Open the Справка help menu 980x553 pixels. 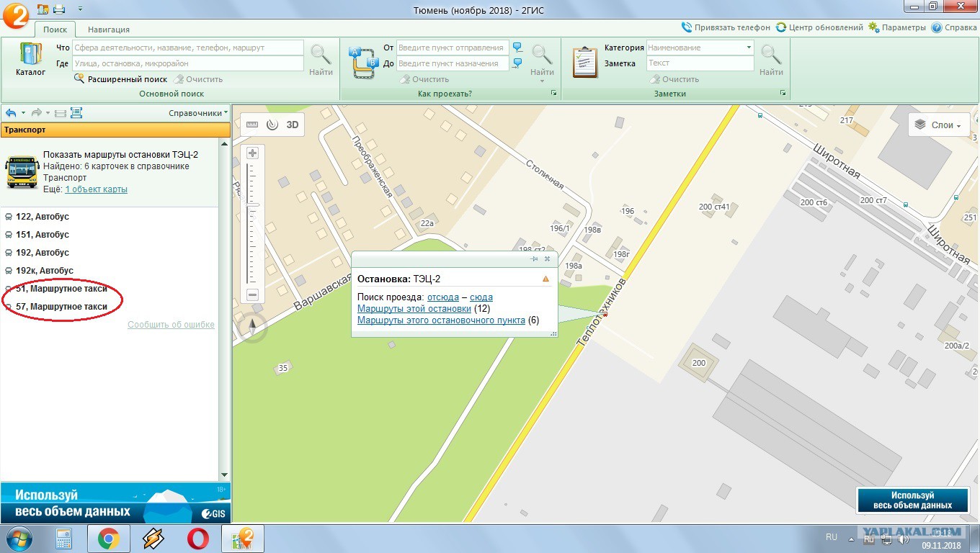coord(954,27)
